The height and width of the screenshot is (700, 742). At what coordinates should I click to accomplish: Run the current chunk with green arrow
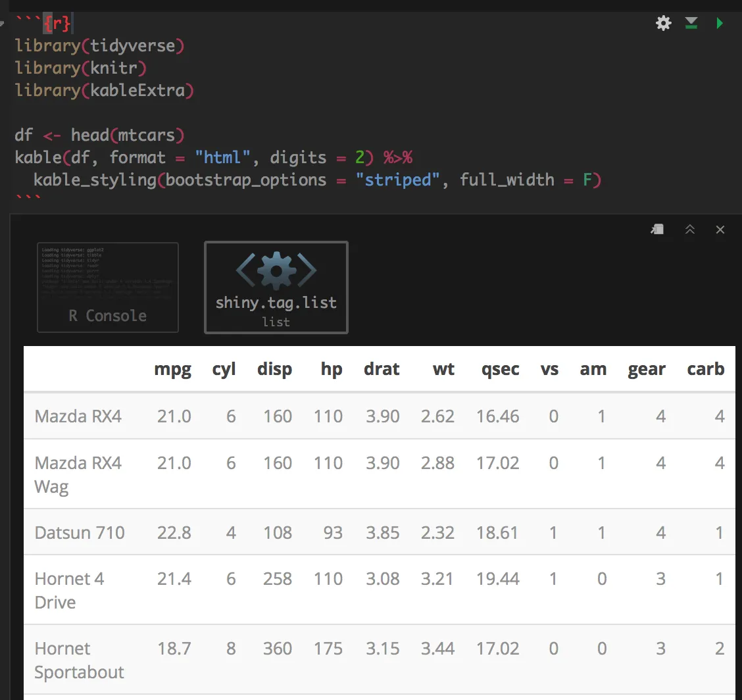tap(720, 24)
